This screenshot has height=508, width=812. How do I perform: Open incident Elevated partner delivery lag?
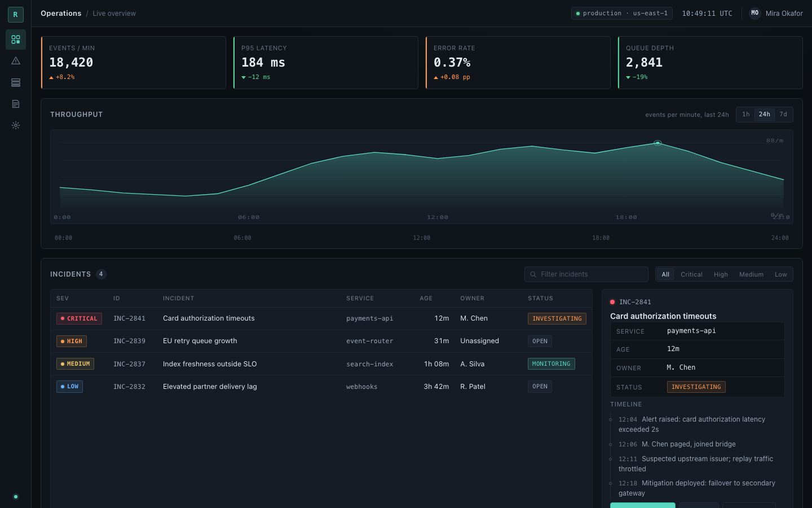[x=210, y=387]
